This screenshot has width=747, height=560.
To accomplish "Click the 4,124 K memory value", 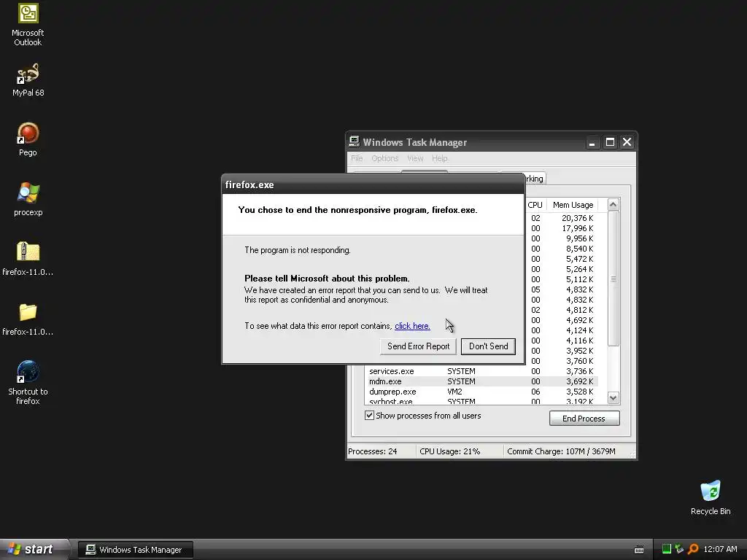I will 579,330.
